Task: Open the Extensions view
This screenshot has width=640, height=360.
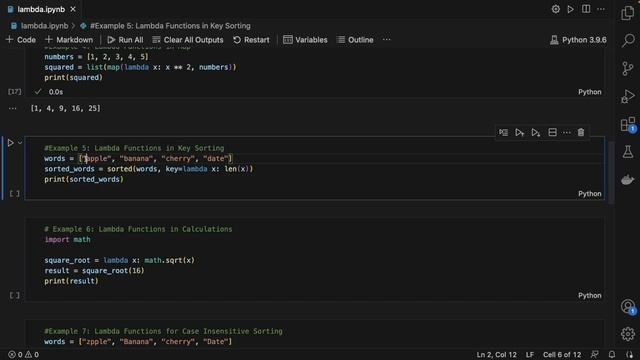Action: (628, 124)
